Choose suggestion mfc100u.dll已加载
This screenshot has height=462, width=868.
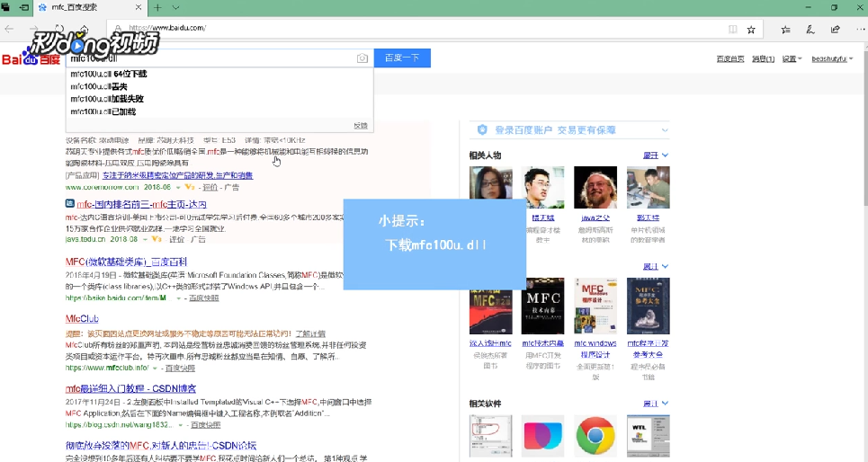coord(219,111)
